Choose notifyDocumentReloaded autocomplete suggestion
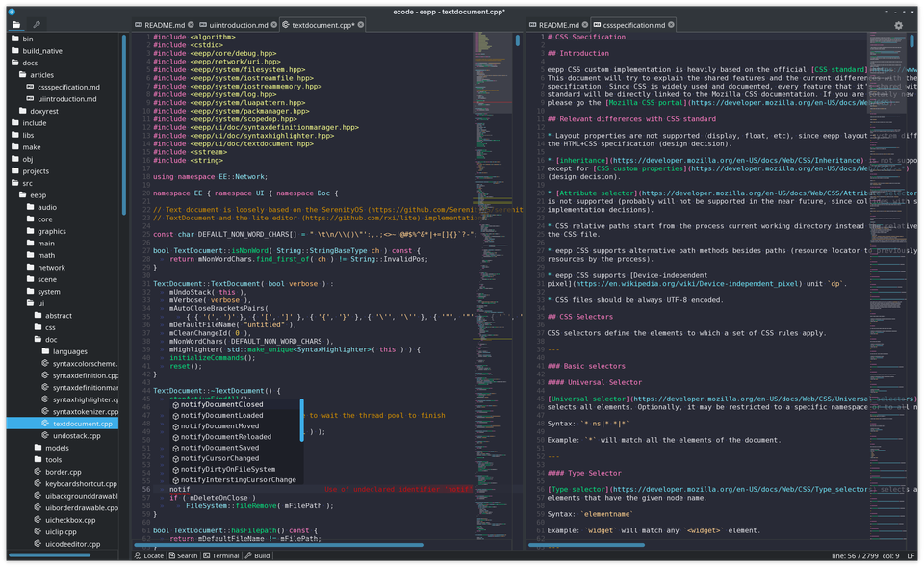924x567 pixels. tap(235, 437)
